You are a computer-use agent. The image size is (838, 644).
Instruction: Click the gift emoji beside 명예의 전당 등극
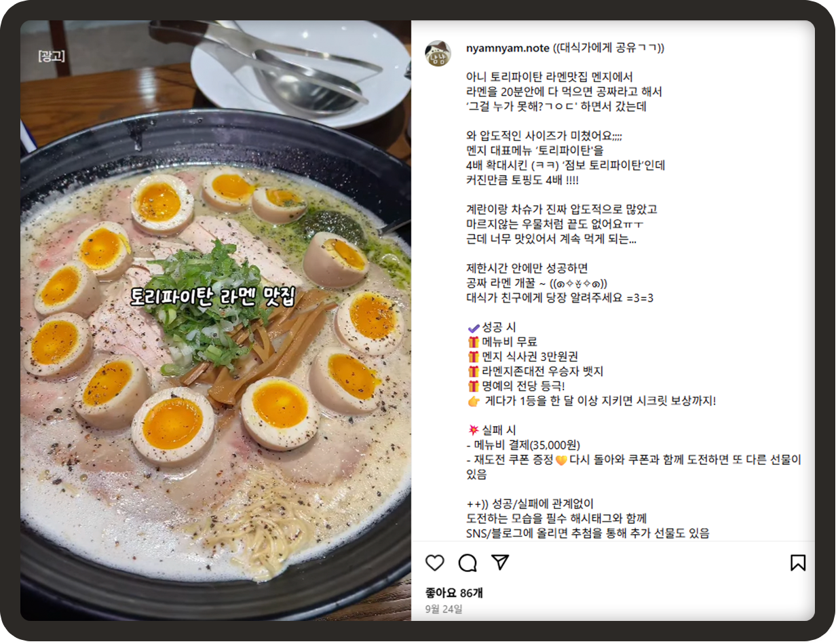(473, 387)
